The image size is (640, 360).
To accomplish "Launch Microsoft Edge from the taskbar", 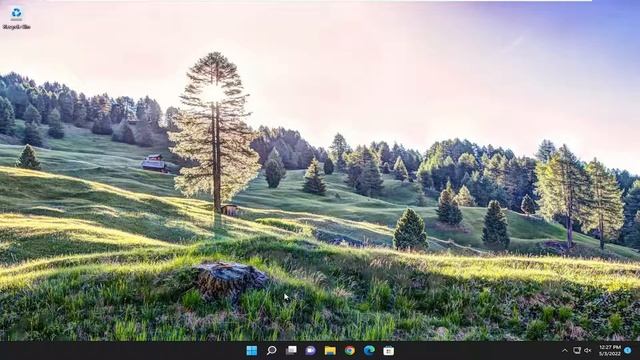I will point(369,351).
